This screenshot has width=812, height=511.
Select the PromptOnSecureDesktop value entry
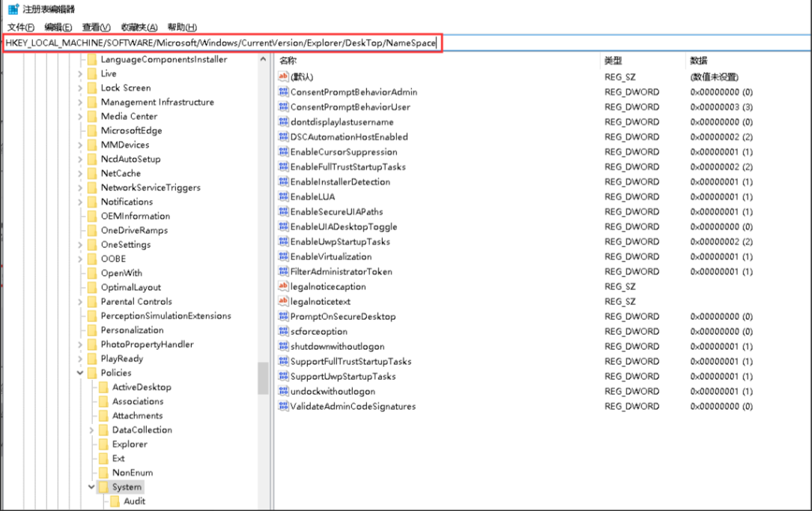coord(342,316)
